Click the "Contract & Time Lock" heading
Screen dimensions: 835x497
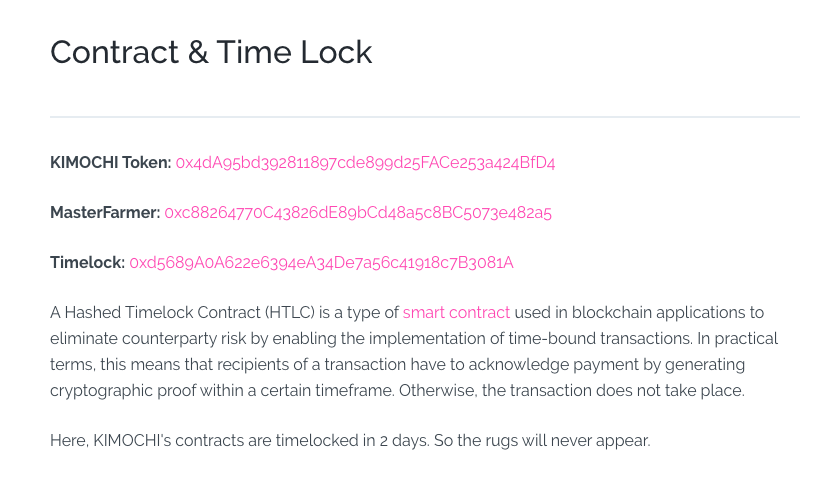(211, 52)
